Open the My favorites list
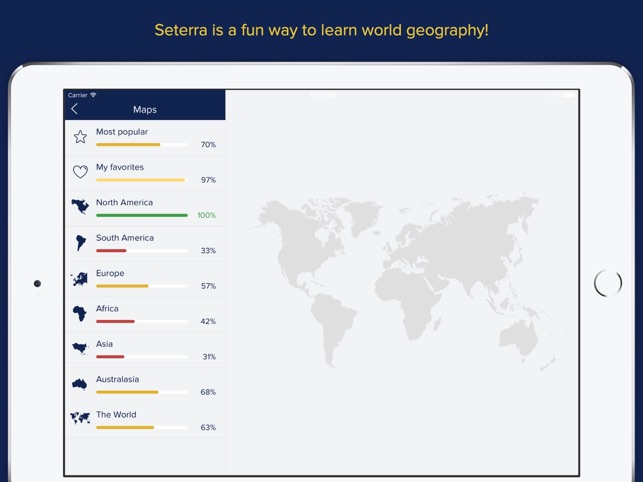643x482 pixels. 120,167
